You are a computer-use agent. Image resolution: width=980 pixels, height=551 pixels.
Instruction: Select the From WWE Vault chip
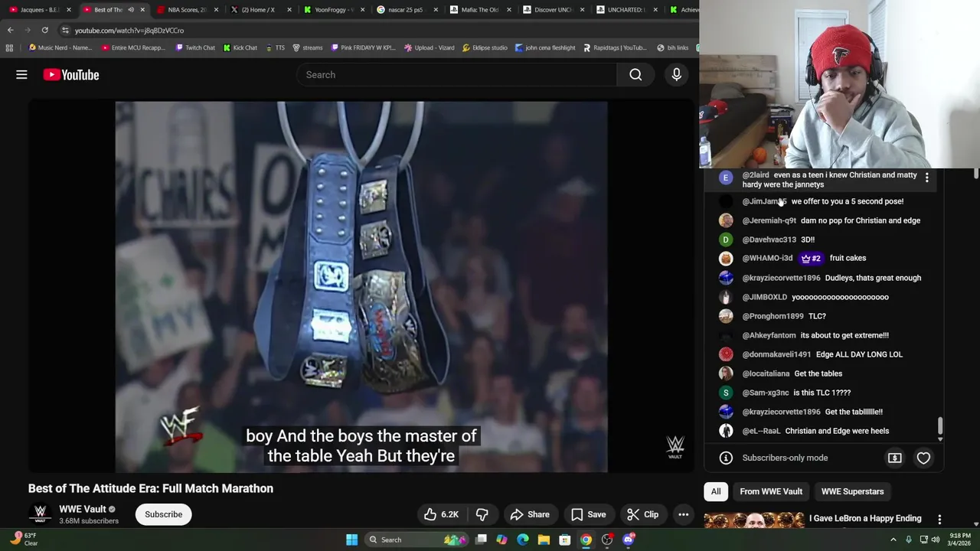click(x=771, y=491)
